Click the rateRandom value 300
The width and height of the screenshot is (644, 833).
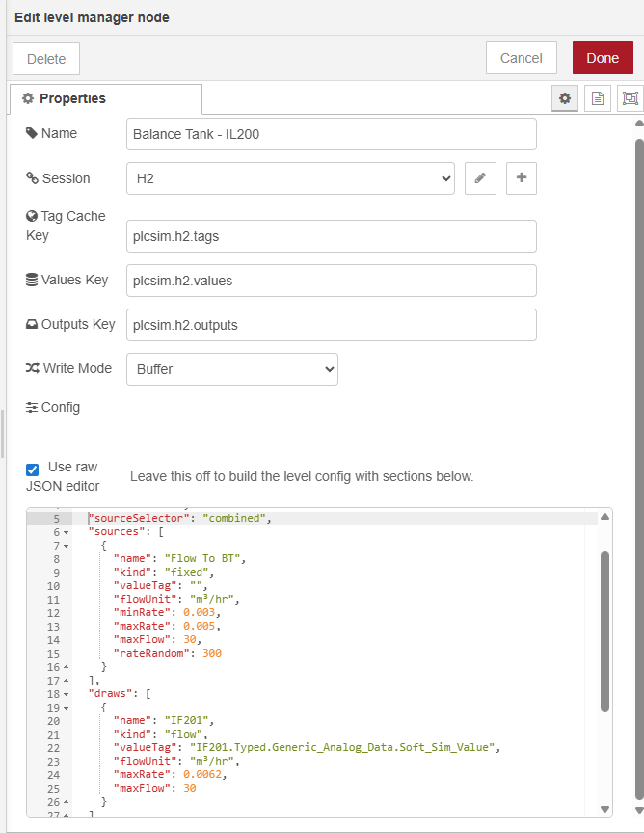tap(211, 653)
